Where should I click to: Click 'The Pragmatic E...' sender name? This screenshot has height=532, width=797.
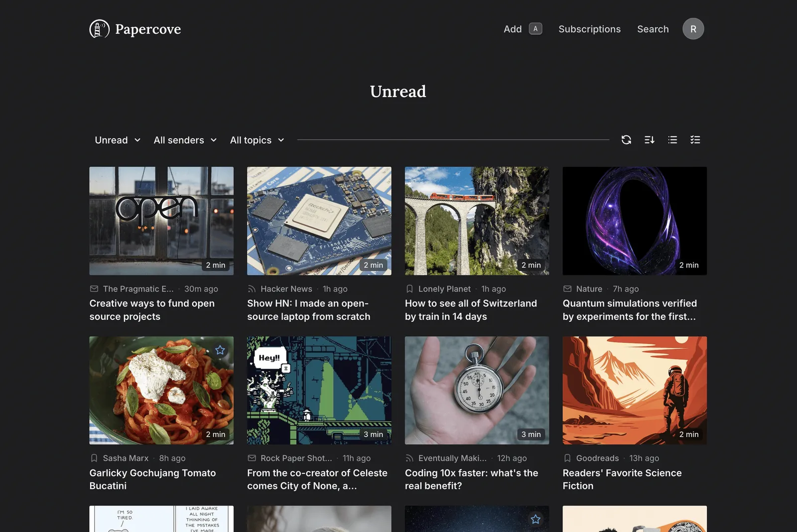[138, 289]
